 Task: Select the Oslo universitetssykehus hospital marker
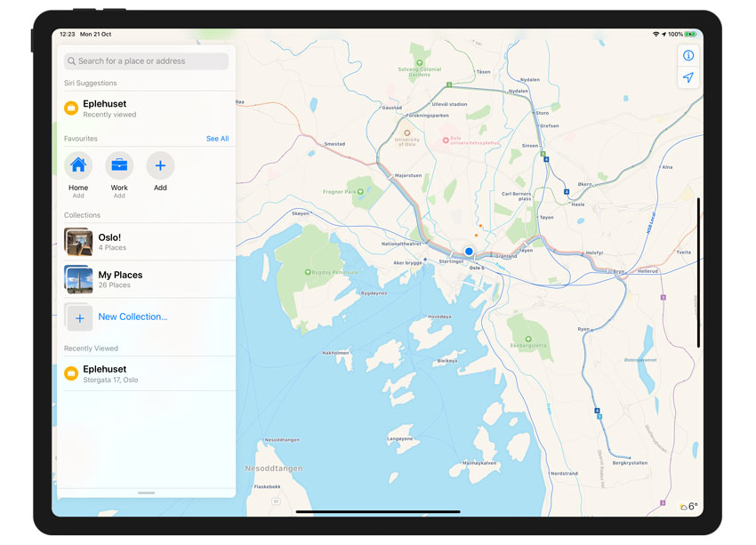[x=446, y=140]
